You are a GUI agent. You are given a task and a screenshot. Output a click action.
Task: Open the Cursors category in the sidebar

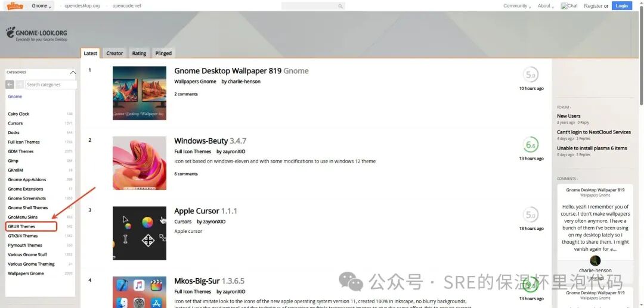click(x=15, y=123)
